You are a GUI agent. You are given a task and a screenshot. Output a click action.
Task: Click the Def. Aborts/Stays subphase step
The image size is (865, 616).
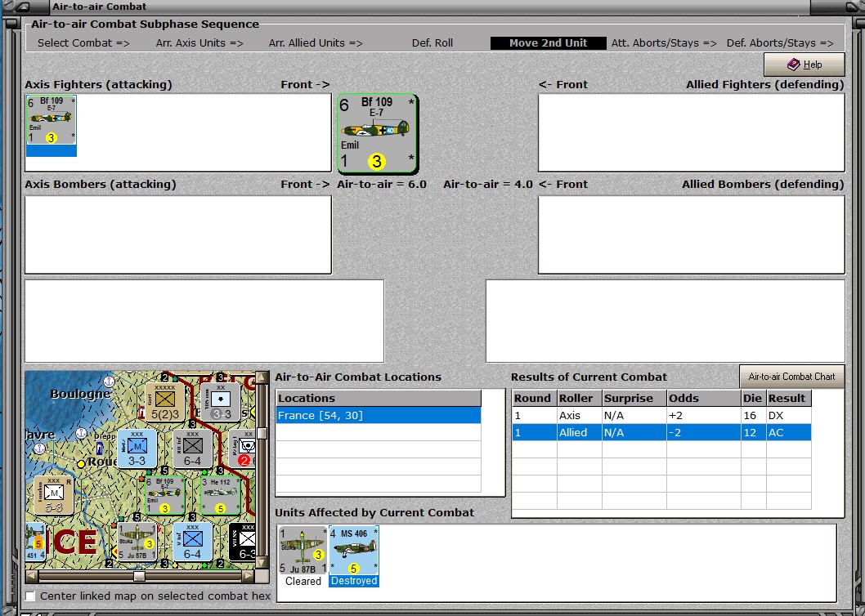click(780, 43)
